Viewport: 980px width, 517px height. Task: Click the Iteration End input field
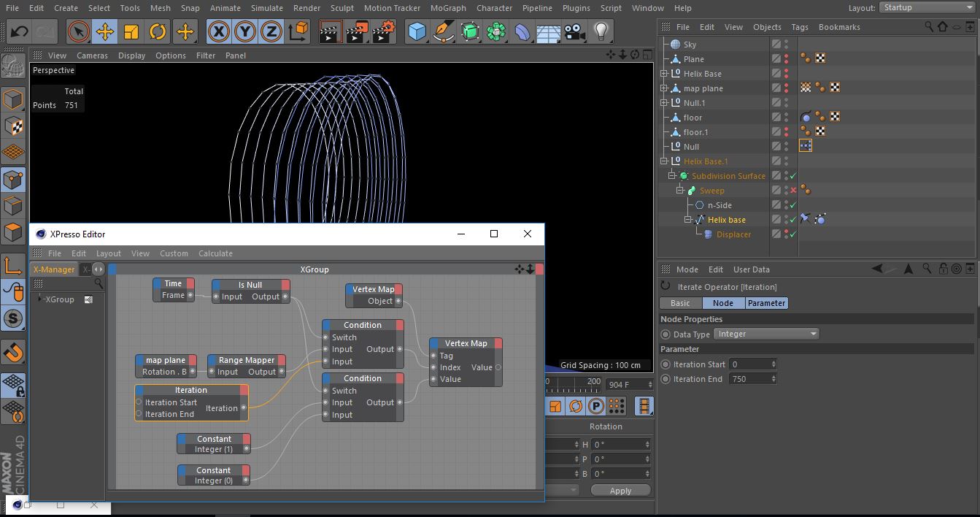[x=749, y=379]
